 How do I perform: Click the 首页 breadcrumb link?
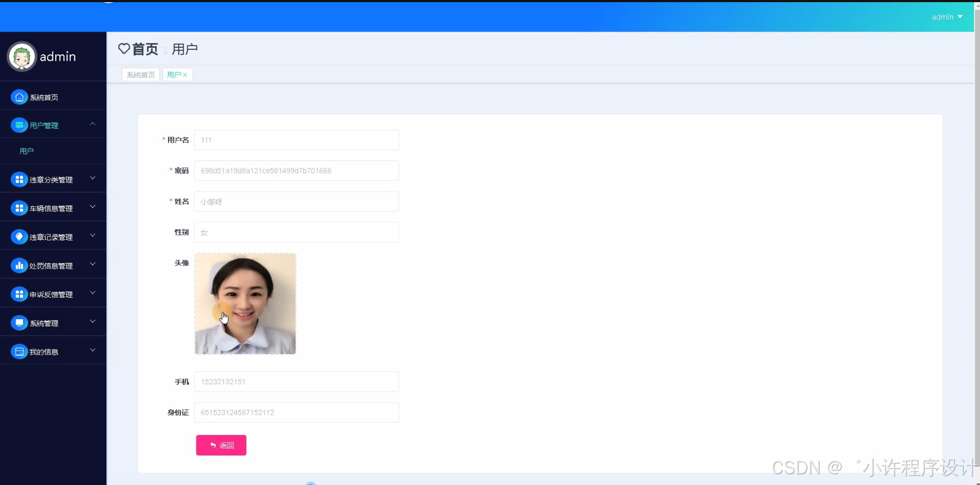coord(144,49)
